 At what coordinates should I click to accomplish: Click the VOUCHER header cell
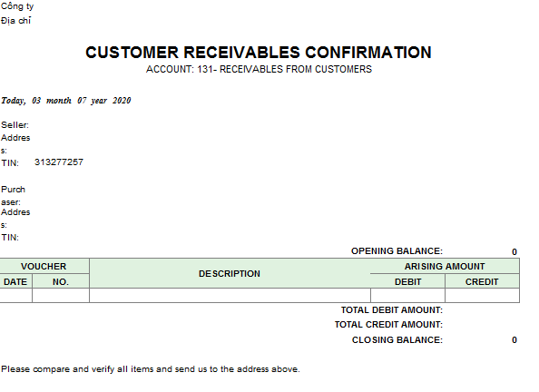coord(44,266)
